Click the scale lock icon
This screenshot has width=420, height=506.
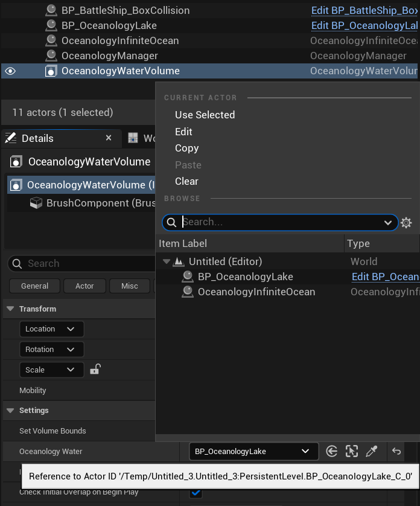coord(95,370)
